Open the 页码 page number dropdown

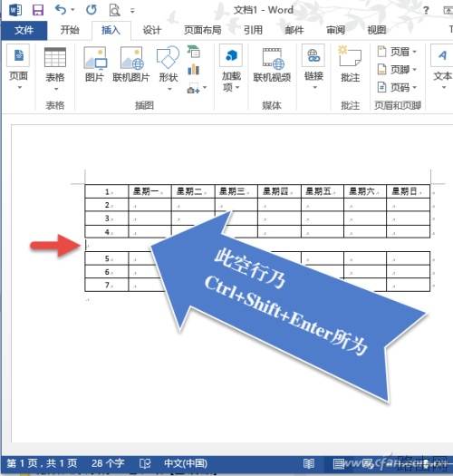click(x=397, y=87)
